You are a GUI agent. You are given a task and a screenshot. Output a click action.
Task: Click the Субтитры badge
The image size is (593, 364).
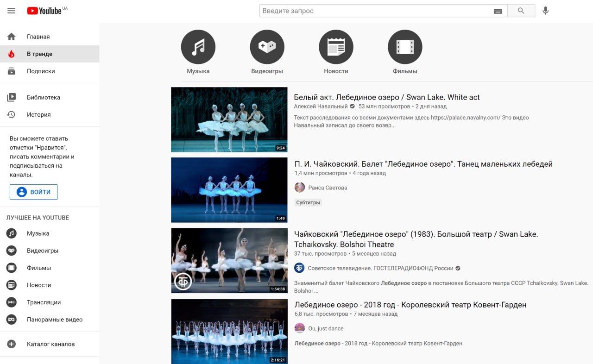click(x=308, y=202)
